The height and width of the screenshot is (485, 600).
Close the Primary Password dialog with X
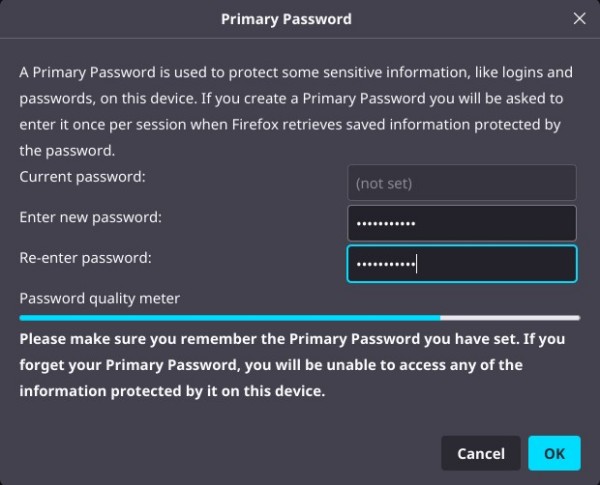[x=579, y=19]
